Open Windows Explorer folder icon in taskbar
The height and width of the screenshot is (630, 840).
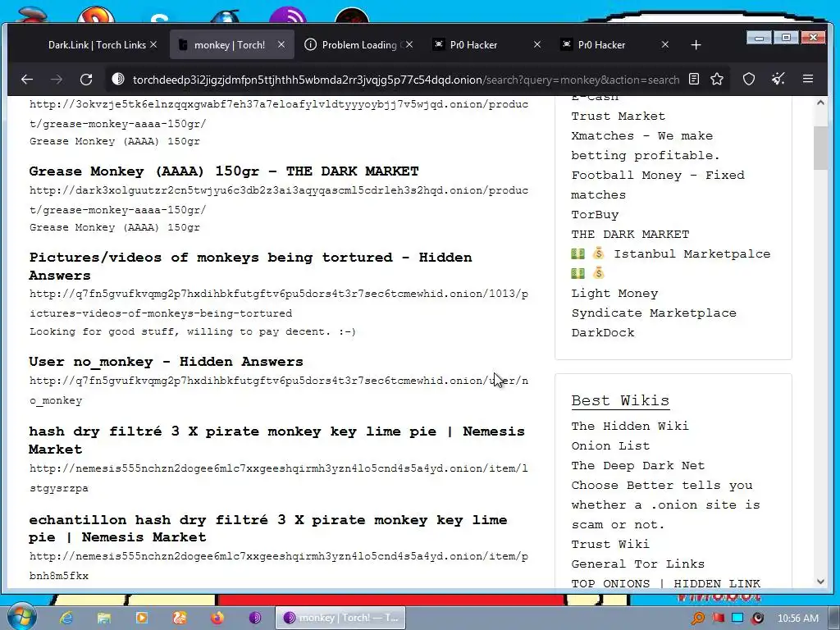[x=104, y=618]
